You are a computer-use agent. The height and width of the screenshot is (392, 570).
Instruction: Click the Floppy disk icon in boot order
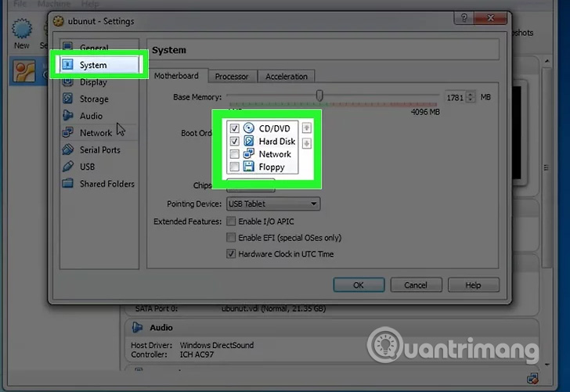249,167
